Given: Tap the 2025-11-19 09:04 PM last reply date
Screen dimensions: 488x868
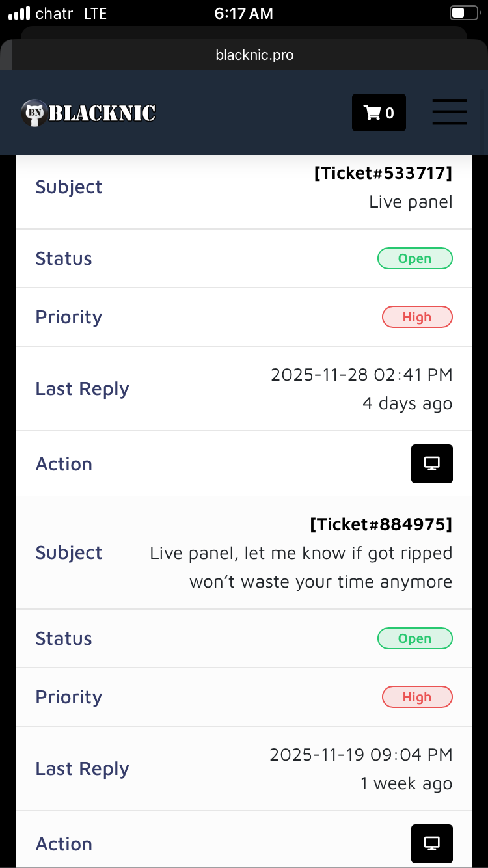Looking at the screenshot, I should [x=360, y=755].
